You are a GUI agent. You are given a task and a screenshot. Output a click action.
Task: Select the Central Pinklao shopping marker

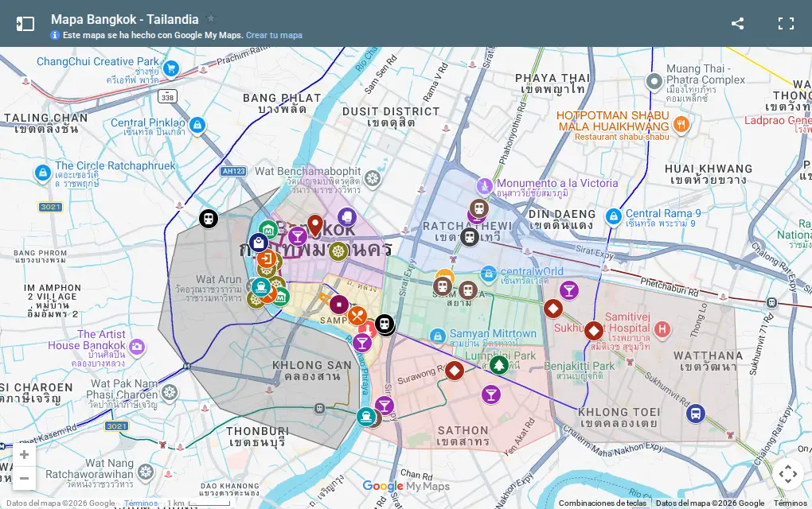(197, 125)
